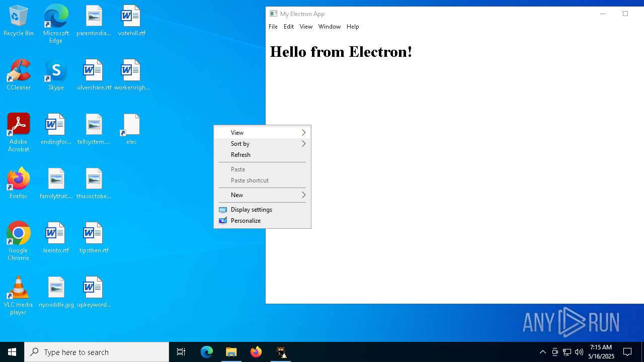This screenshot has height=362, width=644.
Task: Select the Skype desktop shortcut
Action: pos(56,75)
